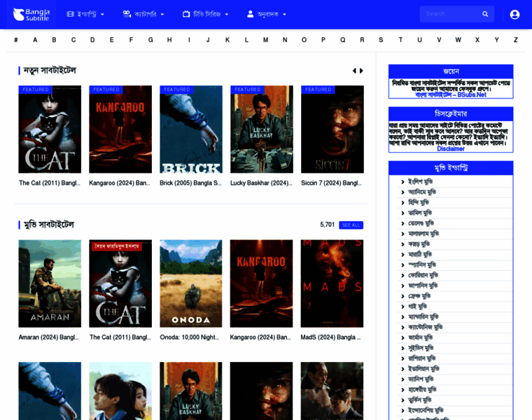Filter titles by letter S

coord(381,40)
